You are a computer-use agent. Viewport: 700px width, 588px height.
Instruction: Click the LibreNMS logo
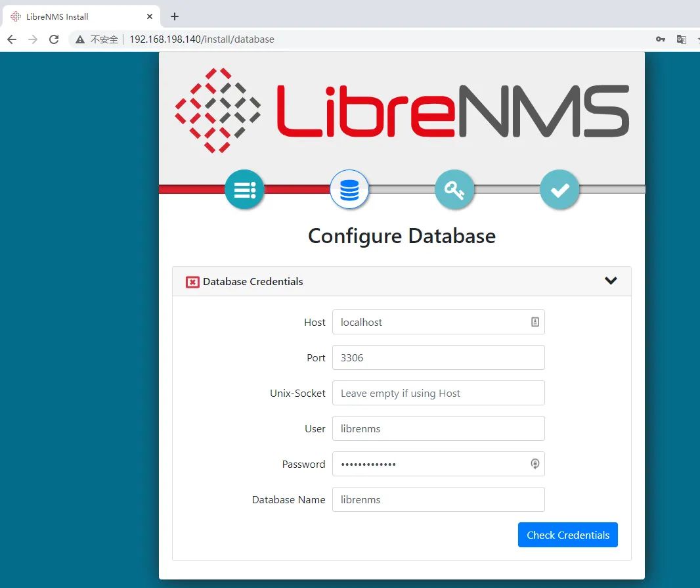point(401,110)
